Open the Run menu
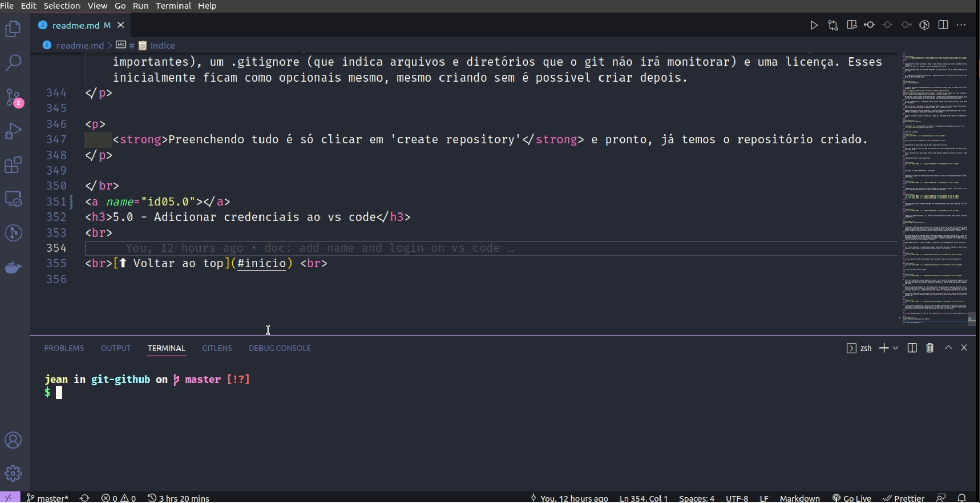 (141, 6)
